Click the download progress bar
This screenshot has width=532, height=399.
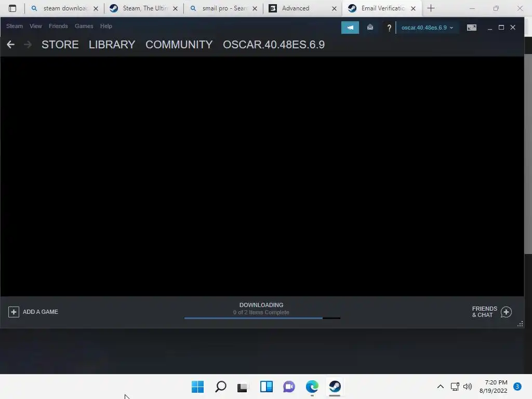262,318
